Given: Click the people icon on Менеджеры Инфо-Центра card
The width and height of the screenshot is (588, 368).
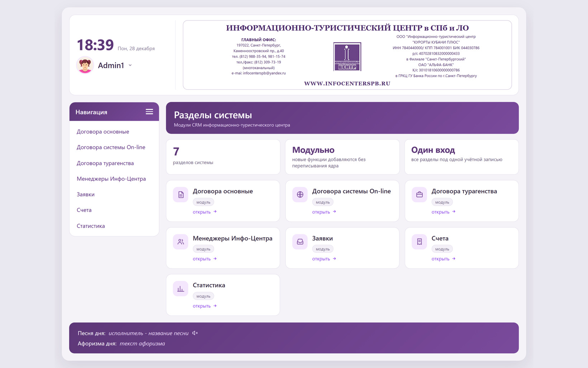Looking at the screenshot, I should pos(181,242).
